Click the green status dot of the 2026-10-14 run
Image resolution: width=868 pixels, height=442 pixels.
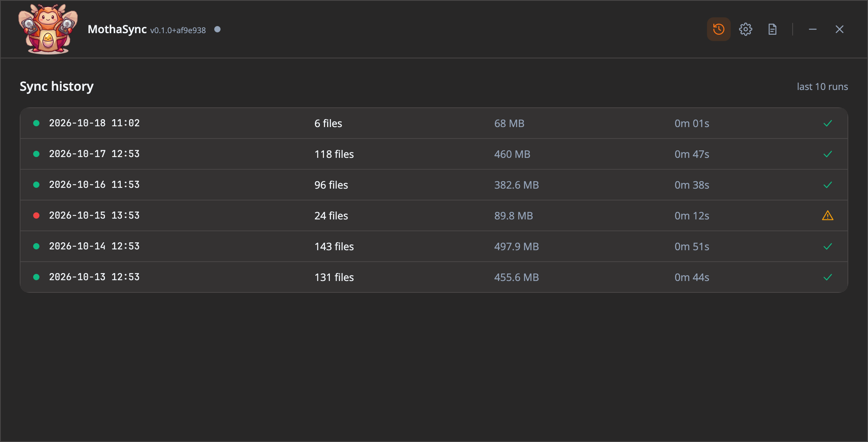click(36, 246)
